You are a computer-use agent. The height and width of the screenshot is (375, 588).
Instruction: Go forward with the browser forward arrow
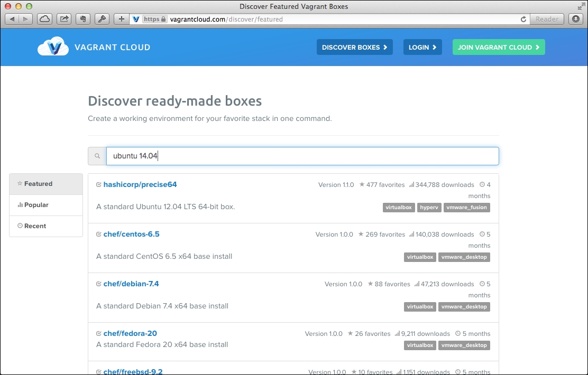tap(25, 19)
